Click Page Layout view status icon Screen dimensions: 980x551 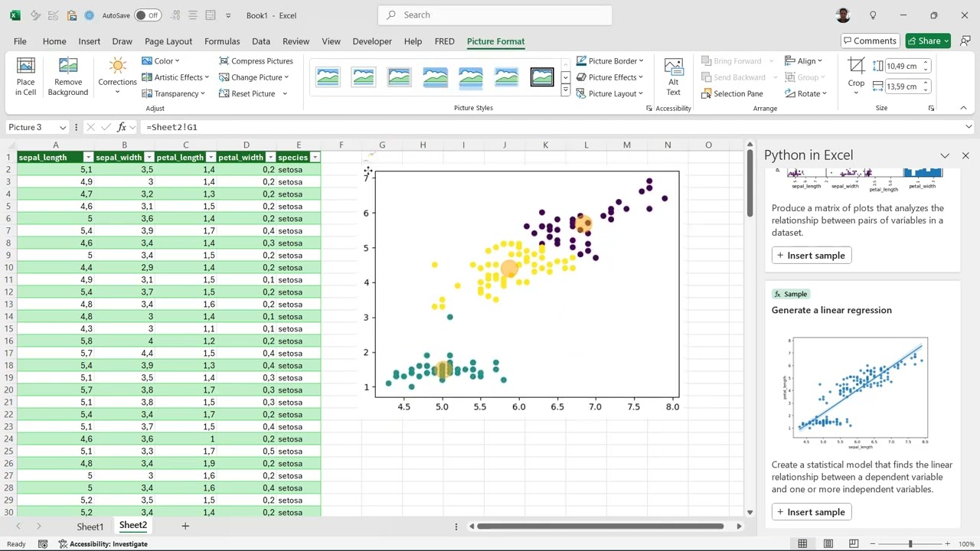(x=828, y=544)
